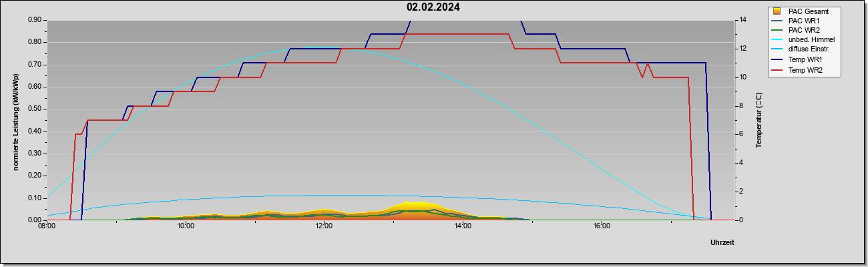Click the Temperatur right axis title
Viewport: 868px width, 267px height.
pos(758,120)
